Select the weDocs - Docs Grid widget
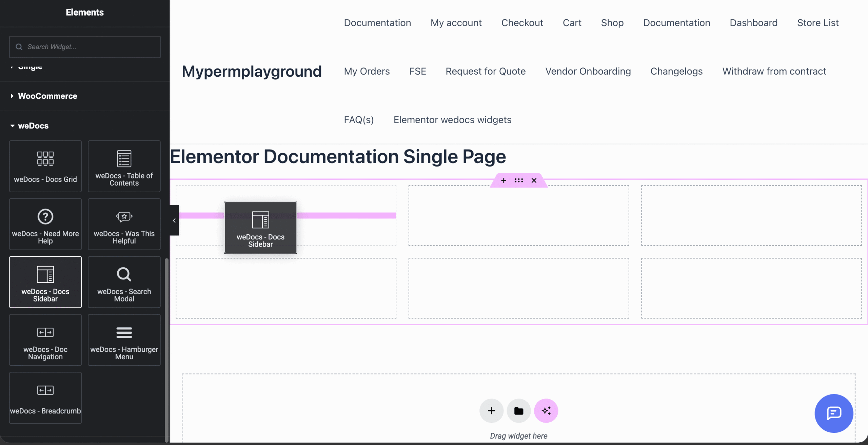 point(45,166)
